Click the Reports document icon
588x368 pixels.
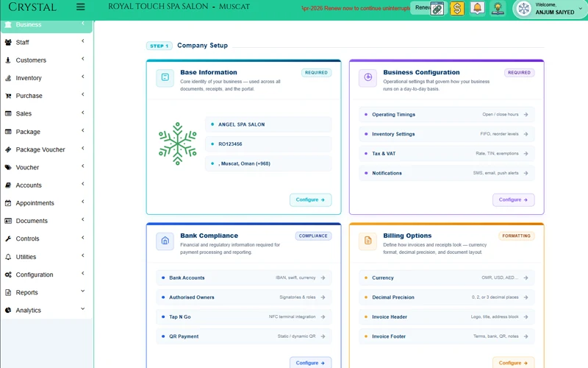[8, 292]
